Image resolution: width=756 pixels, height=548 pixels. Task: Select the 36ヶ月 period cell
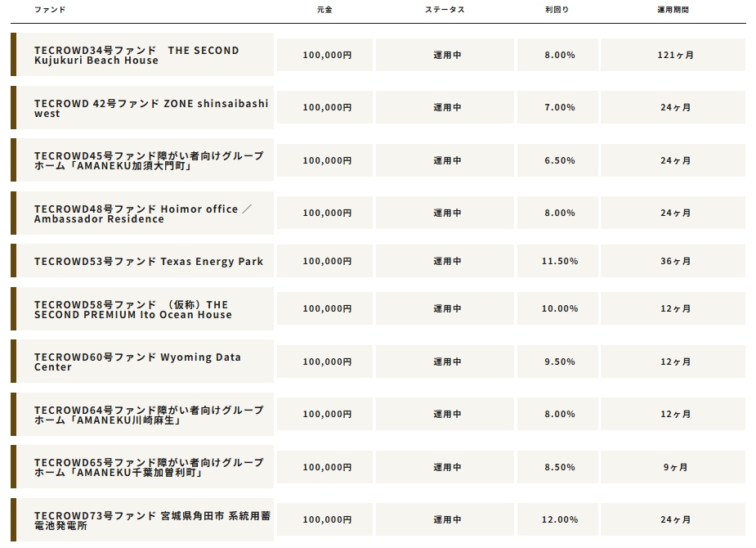pyautogui.click(x=673, y=261)
